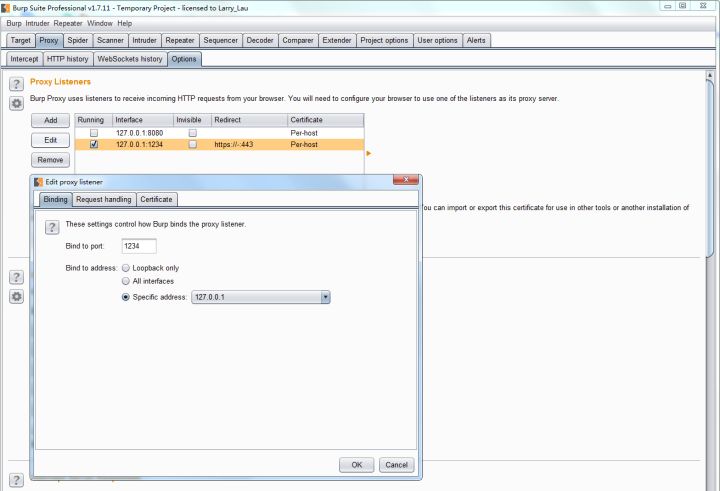The image size is (720, 491).
Task: Open the Help menu
Action: pos(124,23)
